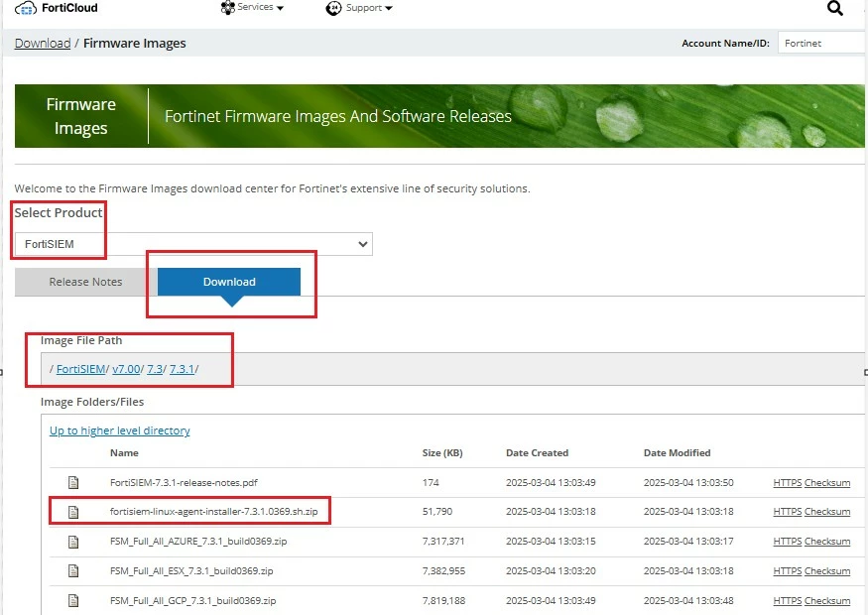
Task: Click Checksum link for FSM_Full_All_ESX zip
Action: coord(827,570)
